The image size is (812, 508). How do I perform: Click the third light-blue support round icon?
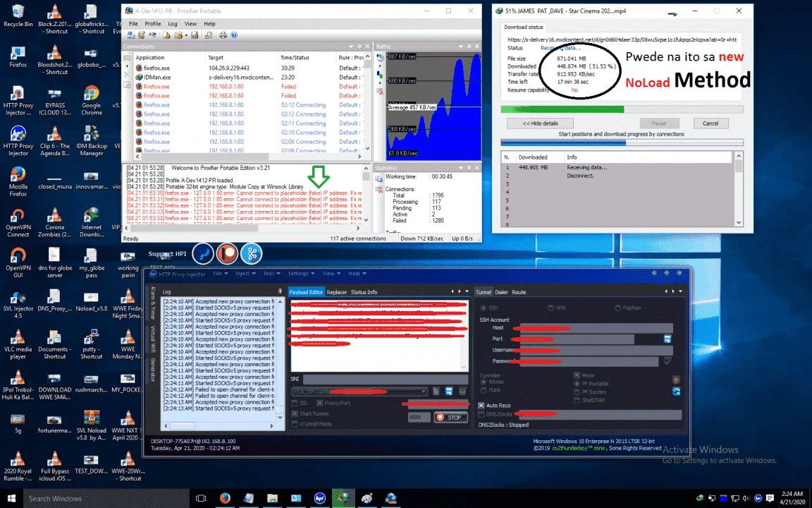pyautogui.click(x=252, y=253)
